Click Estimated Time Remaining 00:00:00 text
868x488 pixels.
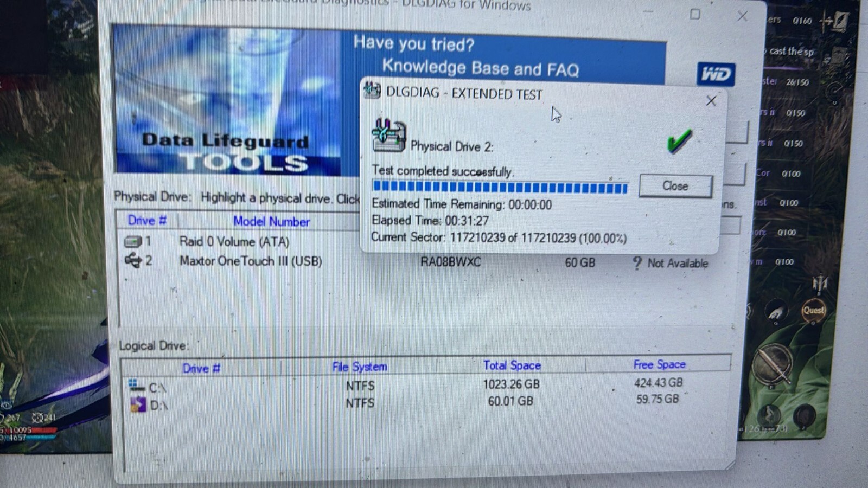pyautogui.click(x=462, y=204)
